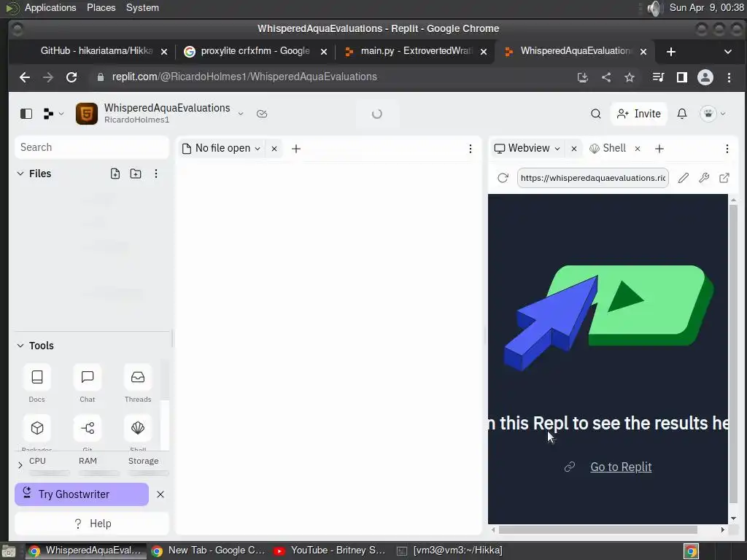Focus the file Search field
747x560 pixels.
[x=91, y=147]
